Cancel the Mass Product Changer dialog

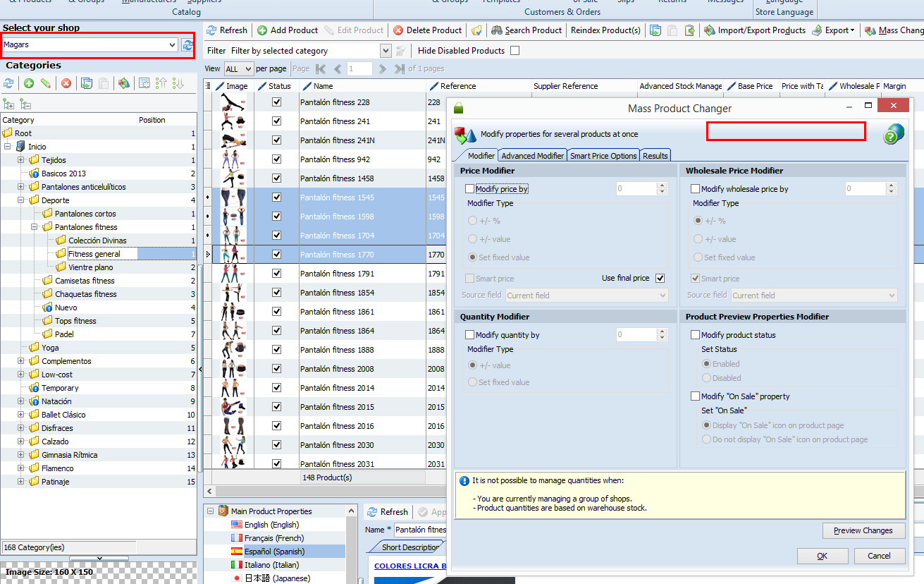(879, 556)
